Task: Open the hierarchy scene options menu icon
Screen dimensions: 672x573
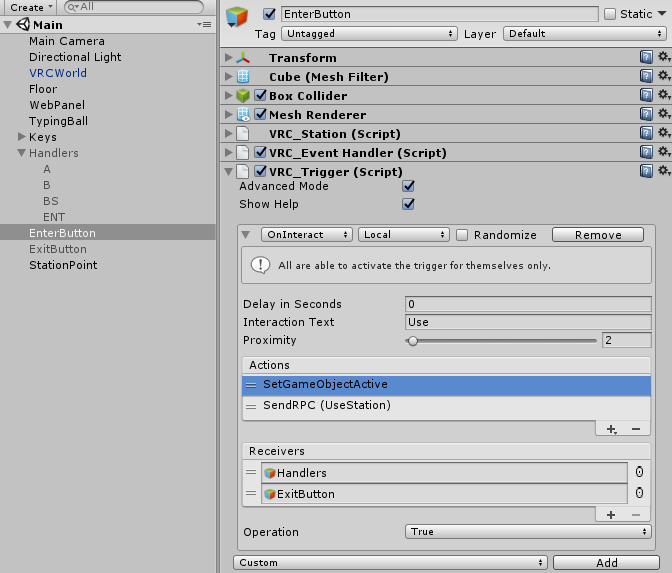Action: point(204,24)
